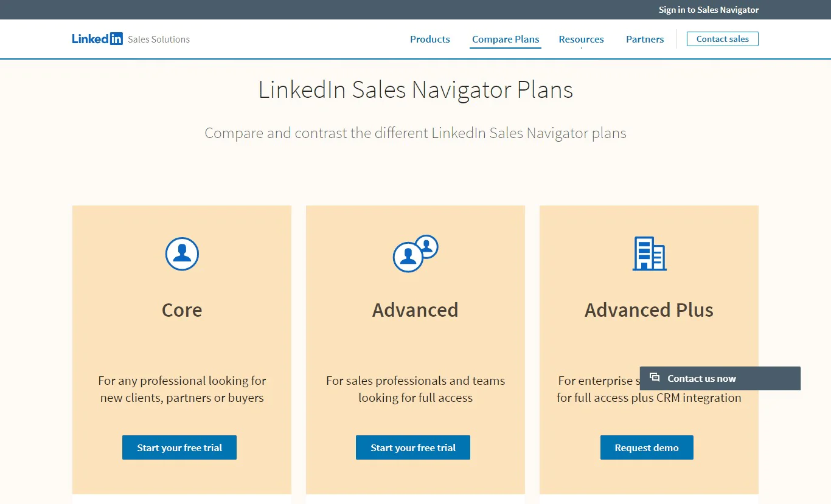Click the Advanced Plus building icon

click(648, 254)
